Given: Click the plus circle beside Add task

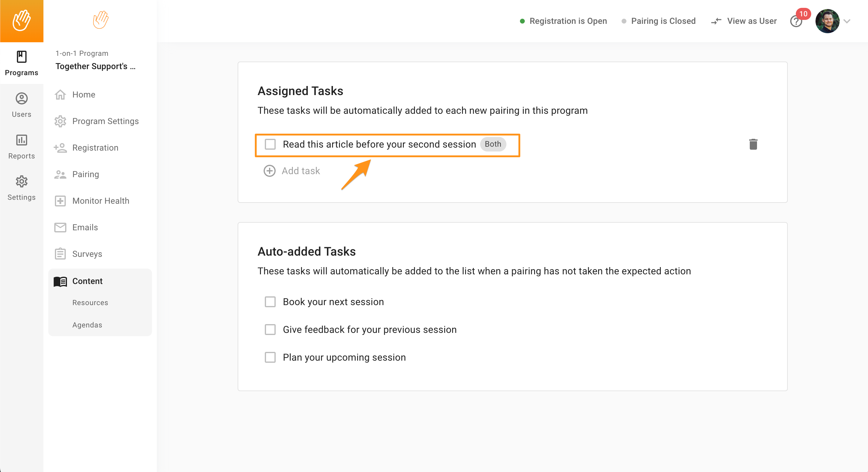Looking at the screenshot, I should (x=269, y=171).
